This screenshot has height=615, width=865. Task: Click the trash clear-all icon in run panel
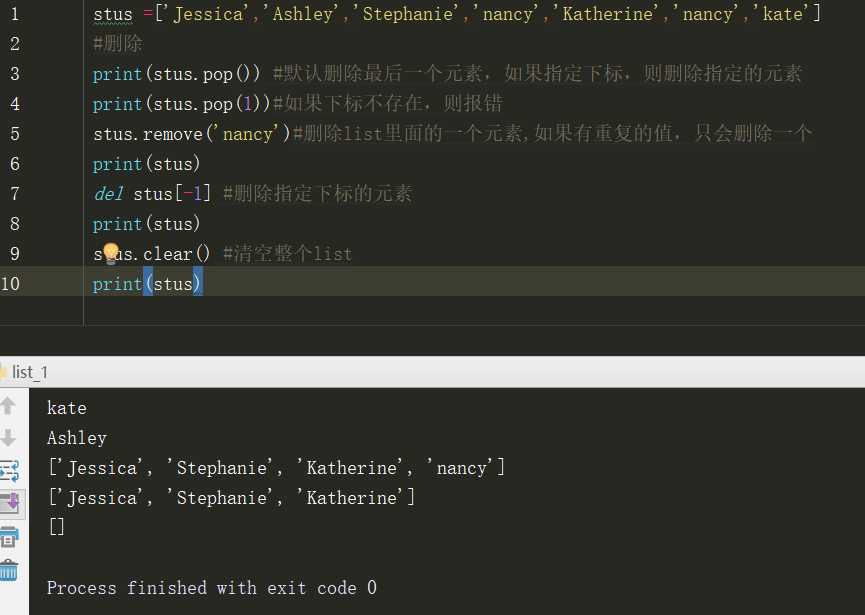pos(9,570)
